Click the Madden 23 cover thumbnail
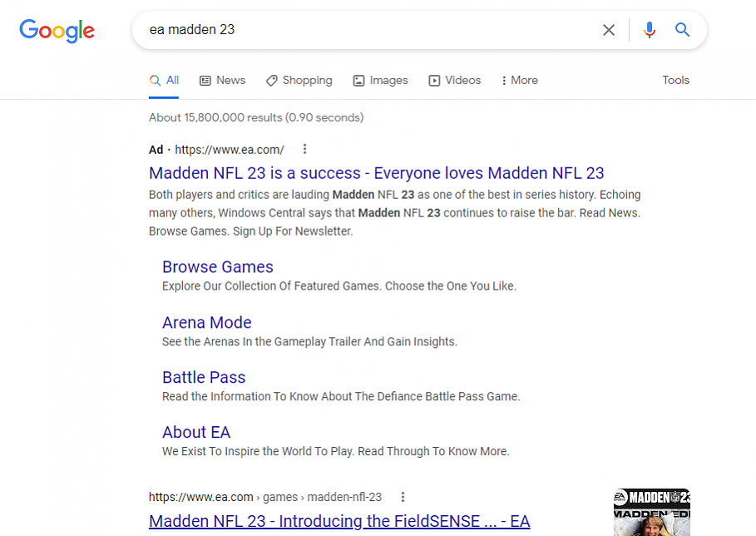 (x=652, y=512)
